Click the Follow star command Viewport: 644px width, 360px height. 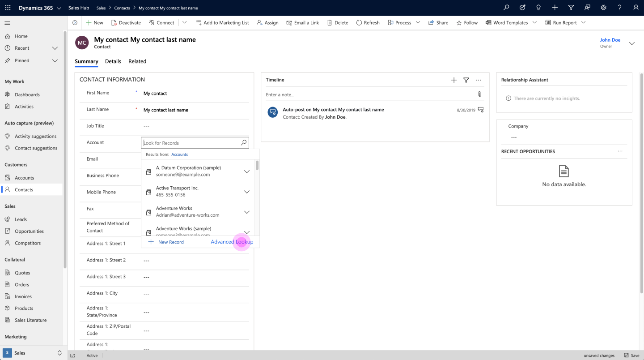[467, 22]
